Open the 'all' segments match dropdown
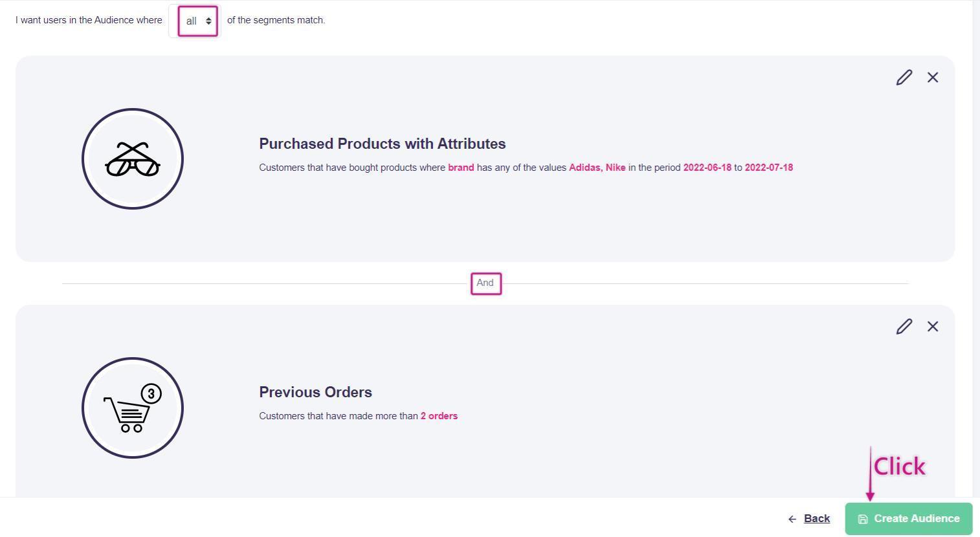980x537 pixels. 198,21
